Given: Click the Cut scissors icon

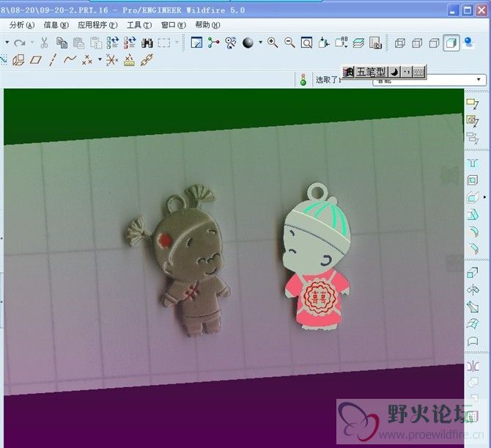Looking at the screenshot, I should coord(44,43).
